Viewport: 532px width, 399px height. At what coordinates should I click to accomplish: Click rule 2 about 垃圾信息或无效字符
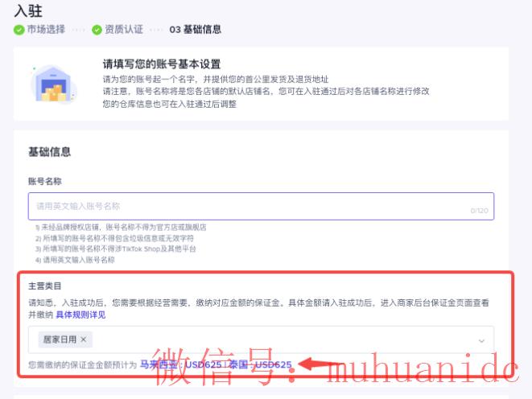114,238
